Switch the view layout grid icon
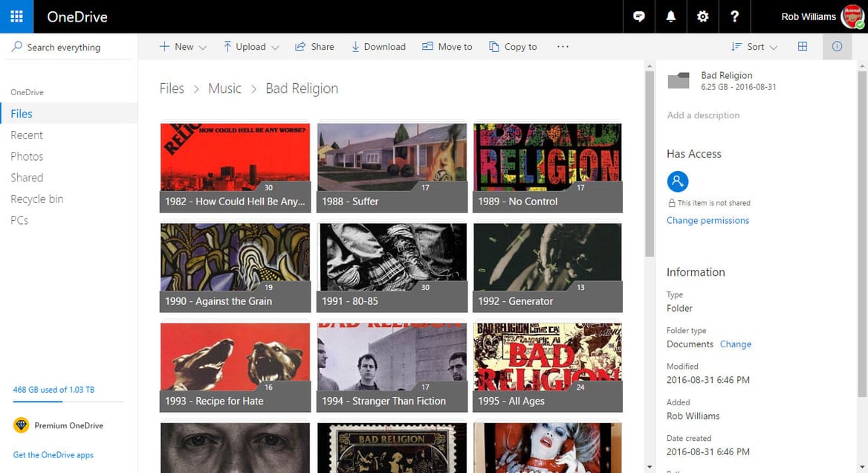This screenshot has width=868, height=473. [803, 47]
